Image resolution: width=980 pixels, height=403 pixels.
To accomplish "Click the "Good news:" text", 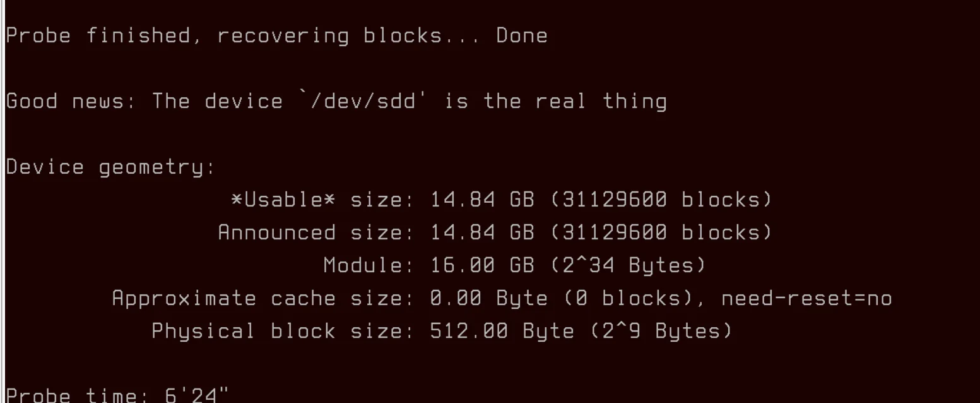I will click(x=71, y=102).
